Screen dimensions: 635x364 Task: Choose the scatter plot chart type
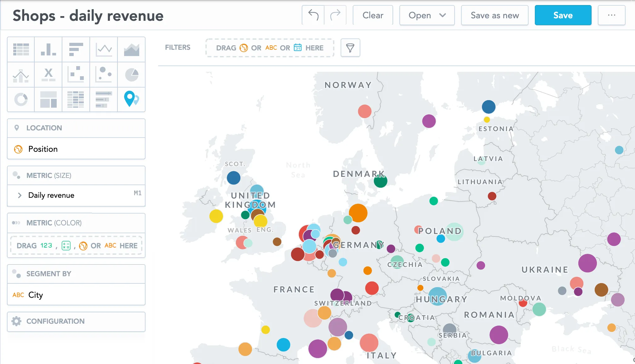[x=76, y=75]
